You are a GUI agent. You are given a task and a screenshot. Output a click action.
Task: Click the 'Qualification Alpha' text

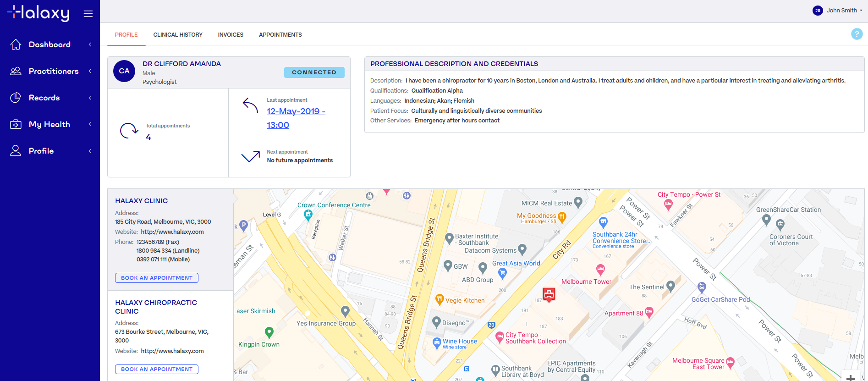(437, 91)
